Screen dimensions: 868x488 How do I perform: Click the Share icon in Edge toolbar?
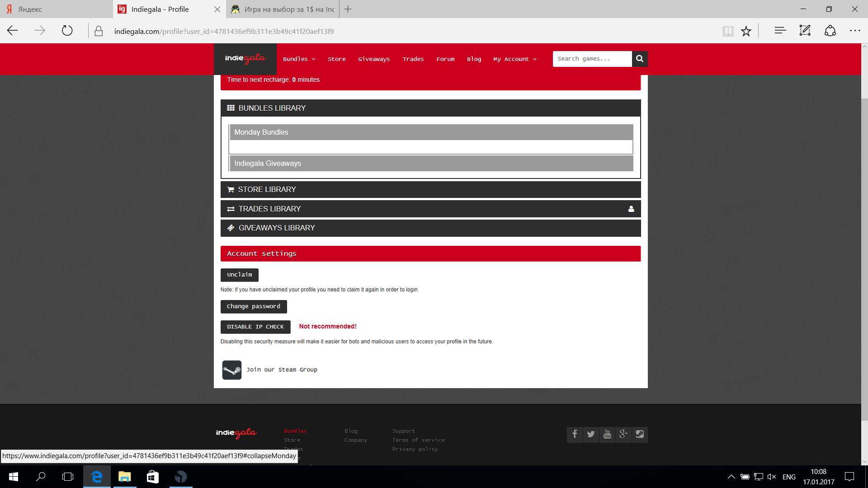(x=830, y=31)
